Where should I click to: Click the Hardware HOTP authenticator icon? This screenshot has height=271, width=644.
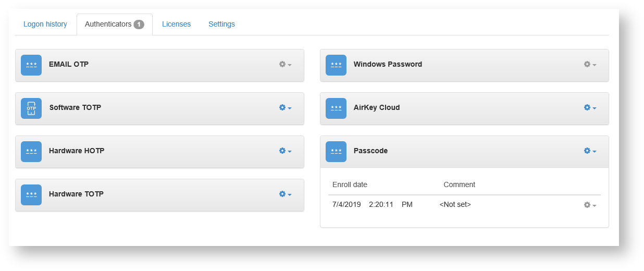[x=31, y=152]
